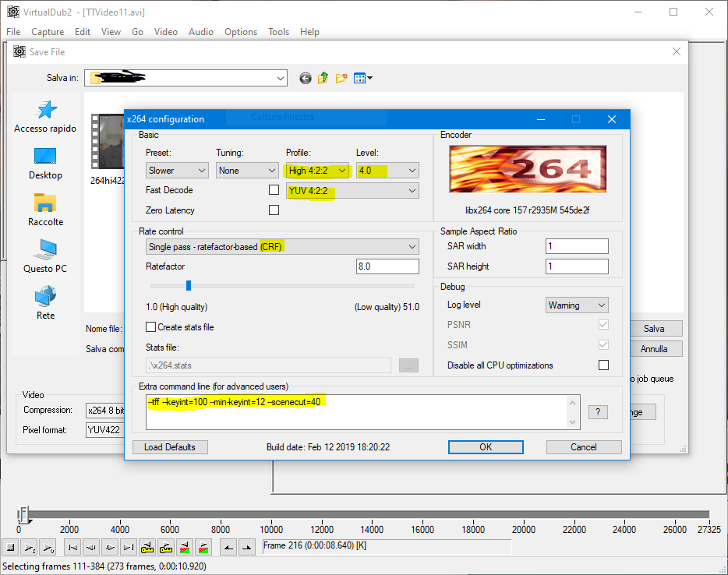
Task: Click the Stop playback button
Action: point(9,547)
